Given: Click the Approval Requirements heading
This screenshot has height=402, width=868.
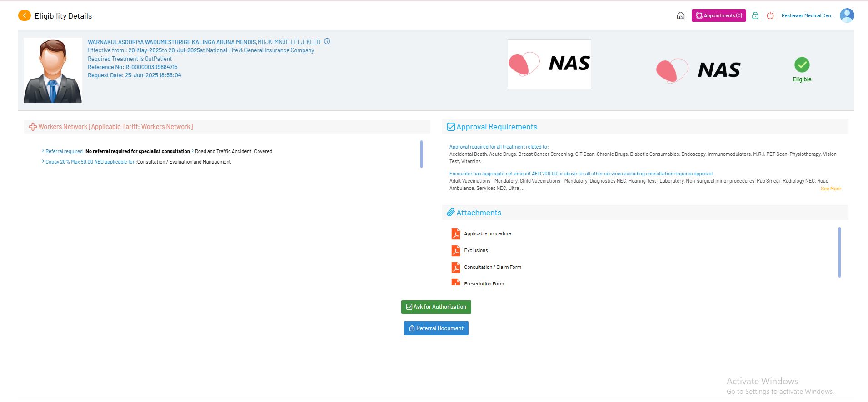Looking at the screenshot, I should pos(497,127).
